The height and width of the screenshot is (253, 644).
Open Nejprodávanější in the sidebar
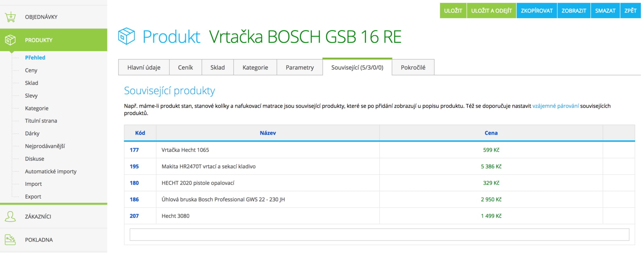(45, 146)
